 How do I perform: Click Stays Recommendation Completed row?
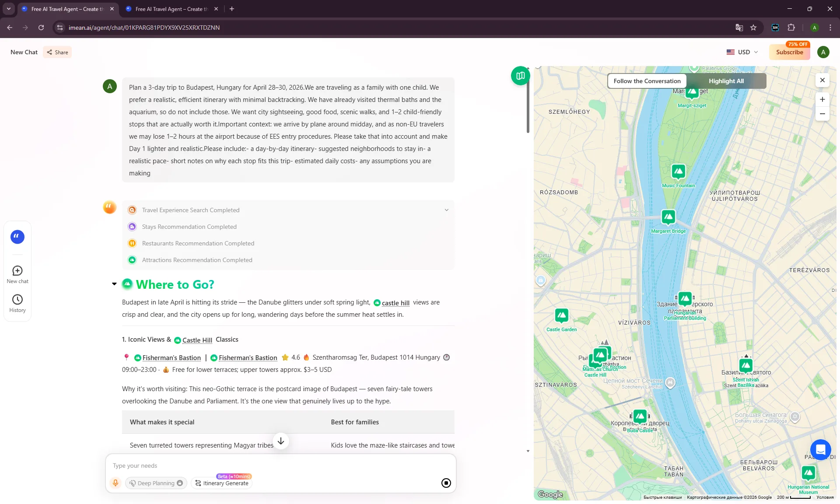(288, 227)
